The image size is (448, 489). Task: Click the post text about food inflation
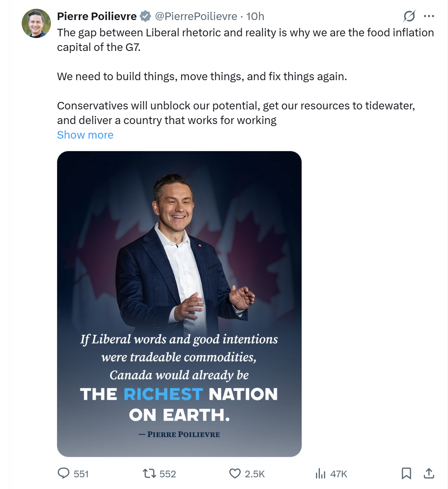click(245, 40)
